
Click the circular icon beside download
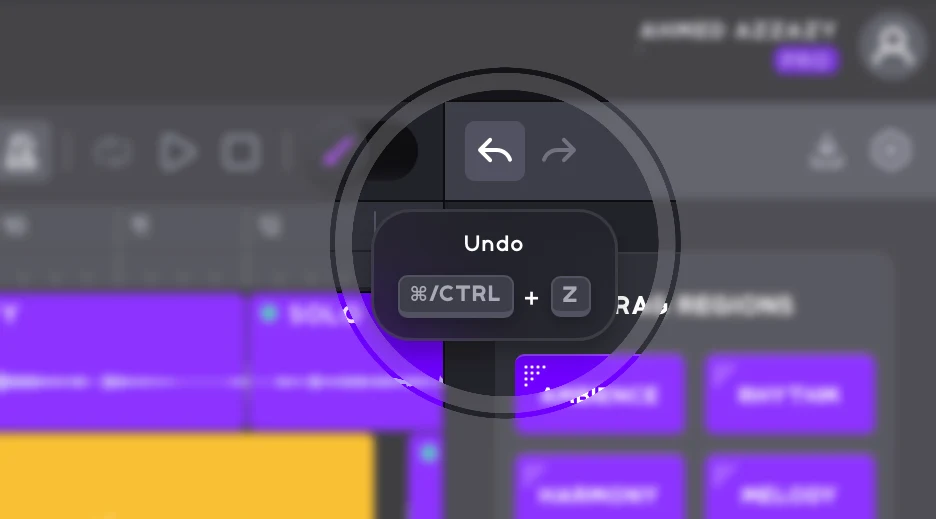pos(890,151)
